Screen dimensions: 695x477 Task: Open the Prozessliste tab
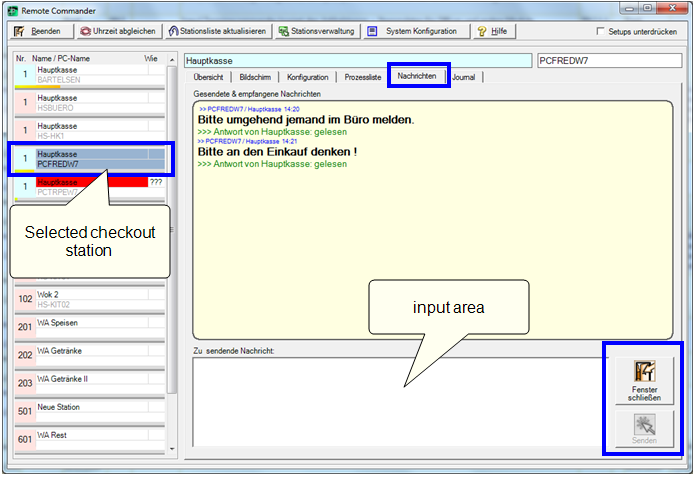[x=362, y=77]
